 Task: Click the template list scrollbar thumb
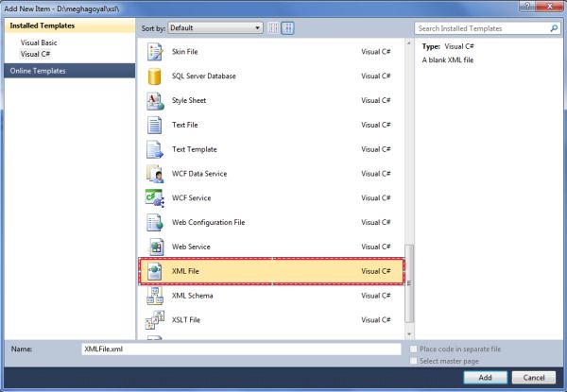click(x=409, y=283)
